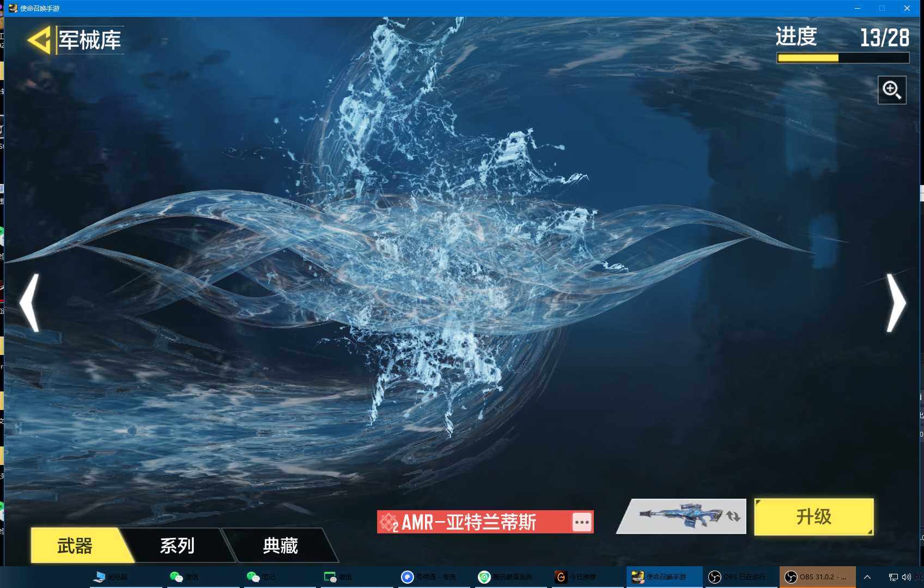
Task: Open the first OBS taskbar item
Action: (x=741, y=577)
